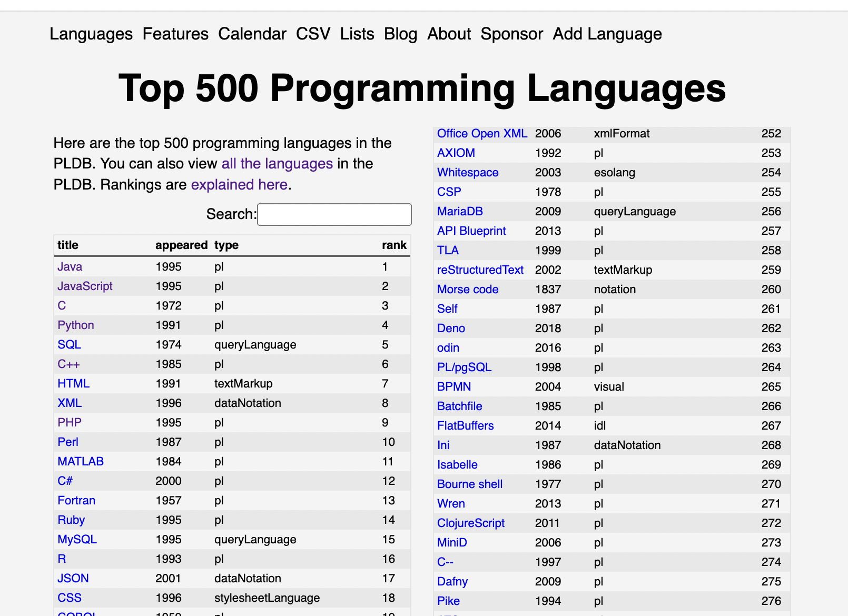Image resolution: width=848 pixels, height=616 pixels.
Task: Open the MySQL language link
Action: coord(77,540)
